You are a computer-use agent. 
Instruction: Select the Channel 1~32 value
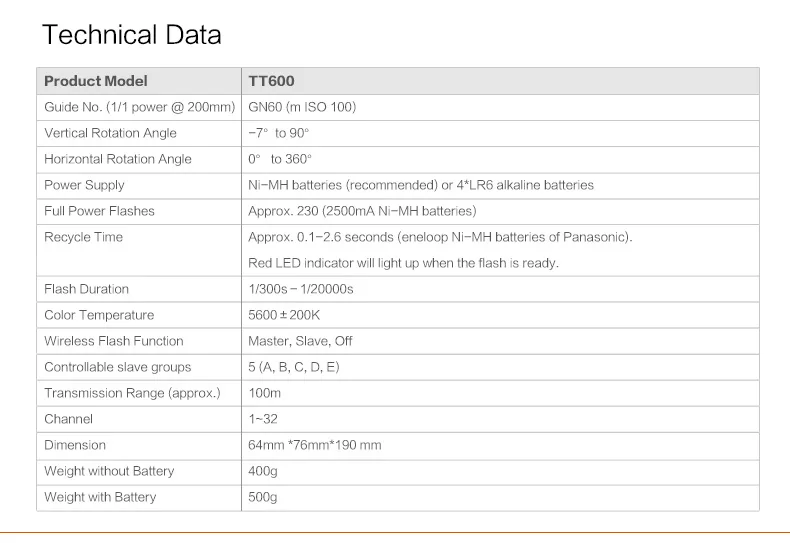pyautogui.click(x=262, y=419)
